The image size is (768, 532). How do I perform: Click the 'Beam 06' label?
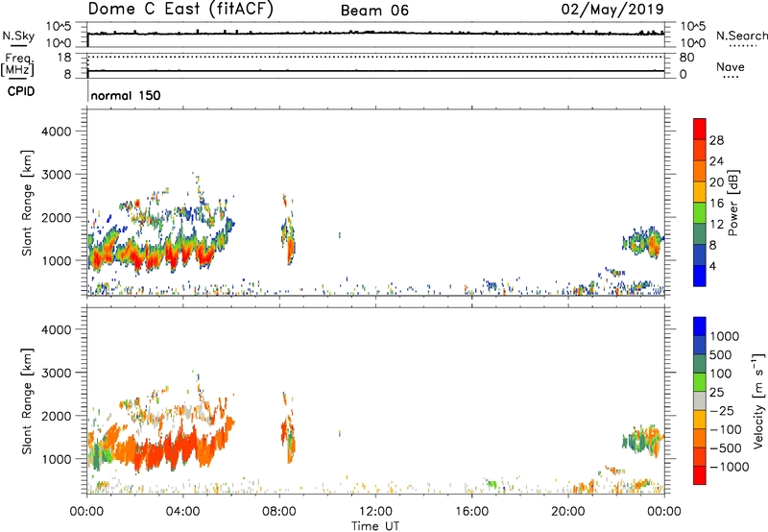tap(374, 11)
